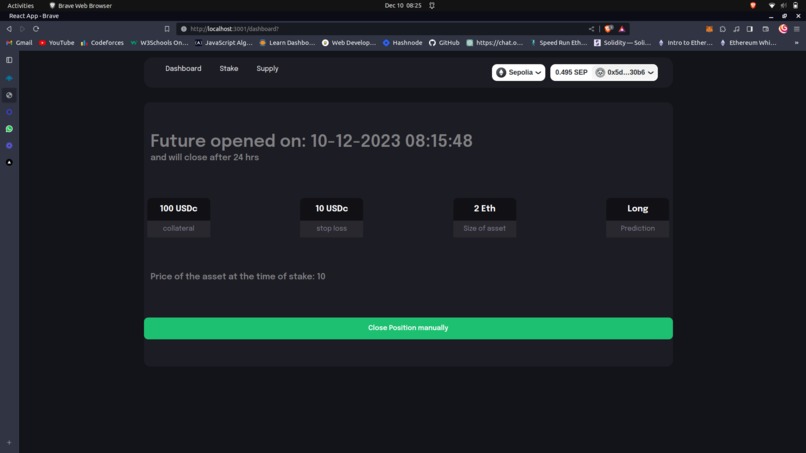
Task: Click the volume icon in top bar
Action: [783, 6]
